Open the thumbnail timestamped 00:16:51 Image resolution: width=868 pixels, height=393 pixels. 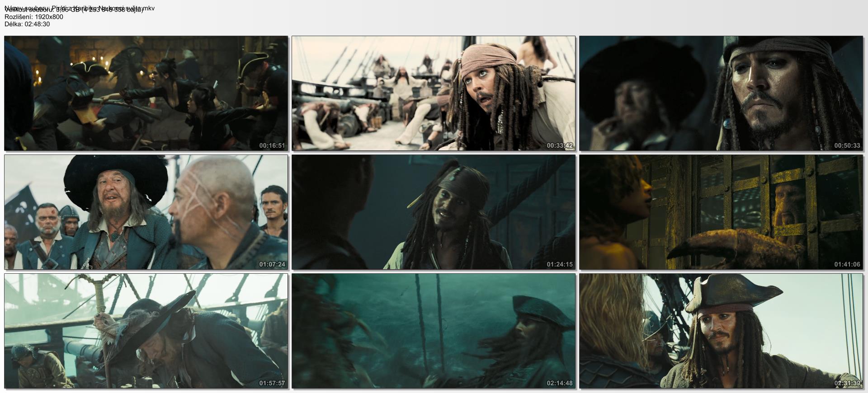[x=146, y=93]
